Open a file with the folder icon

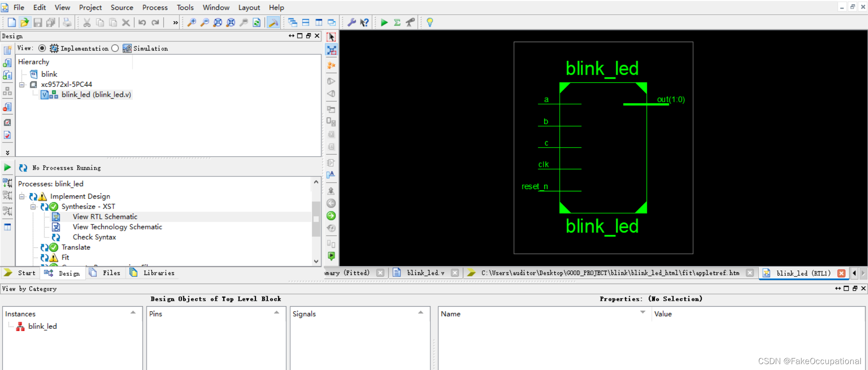click(x=24, y=23)
